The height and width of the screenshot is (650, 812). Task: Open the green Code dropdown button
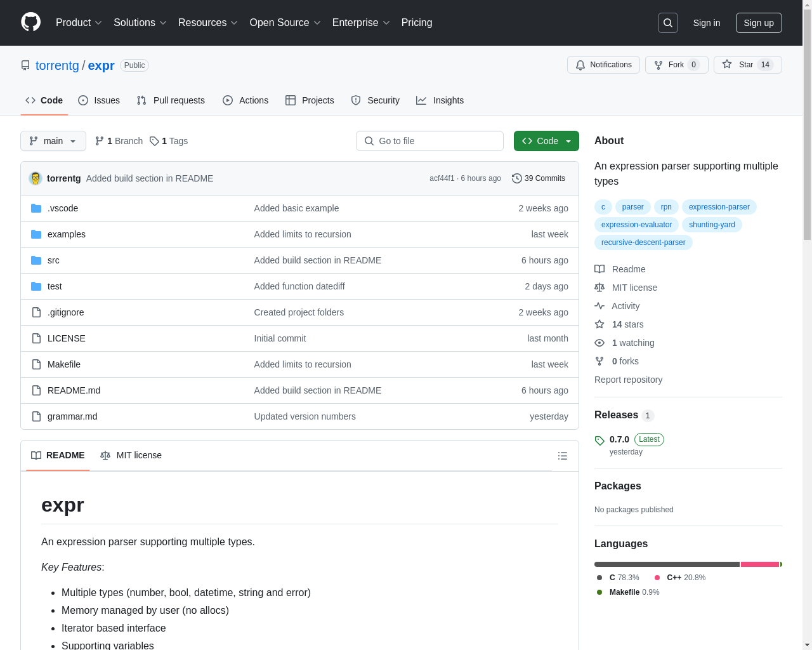(x=546, y=141)
